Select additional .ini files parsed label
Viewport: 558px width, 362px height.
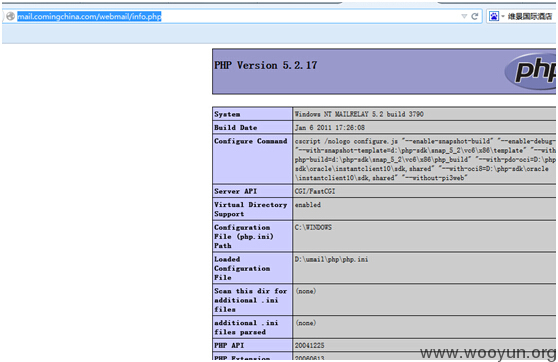[x=246, y=327]
